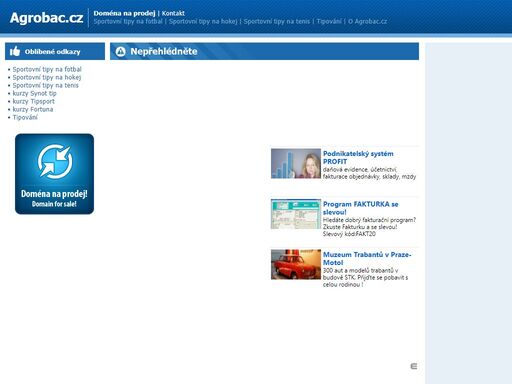This screenshot has height=384, width=512.
Task: Visit sidebar link kurzy Fortuna
Action: (x=33, y=109)
